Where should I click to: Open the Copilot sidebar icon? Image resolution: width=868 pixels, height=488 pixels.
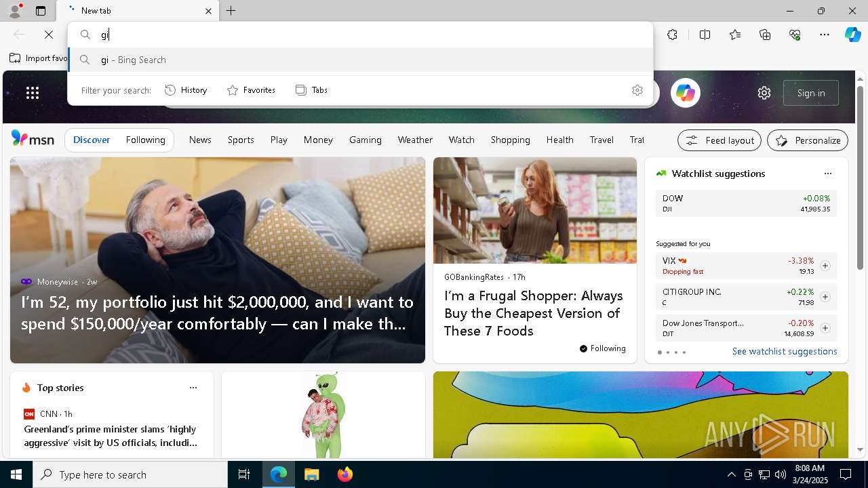pos(853,35)
